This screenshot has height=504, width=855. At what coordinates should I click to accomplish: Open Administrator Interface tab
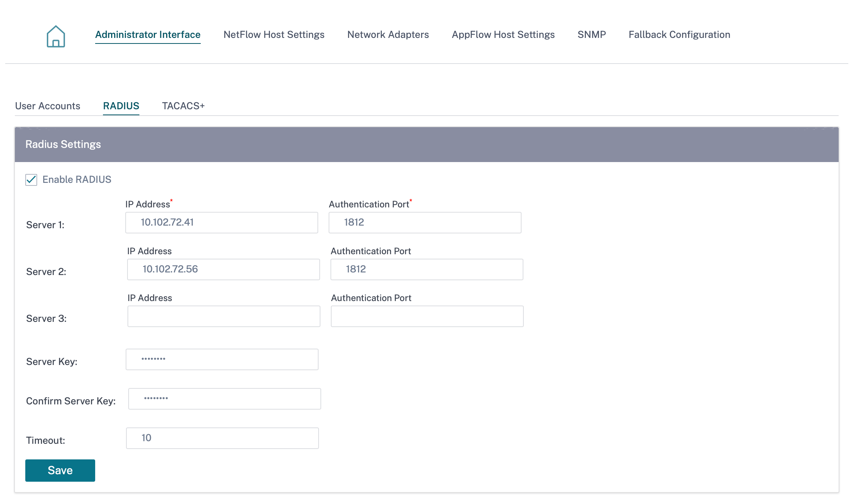coord(148,35)
